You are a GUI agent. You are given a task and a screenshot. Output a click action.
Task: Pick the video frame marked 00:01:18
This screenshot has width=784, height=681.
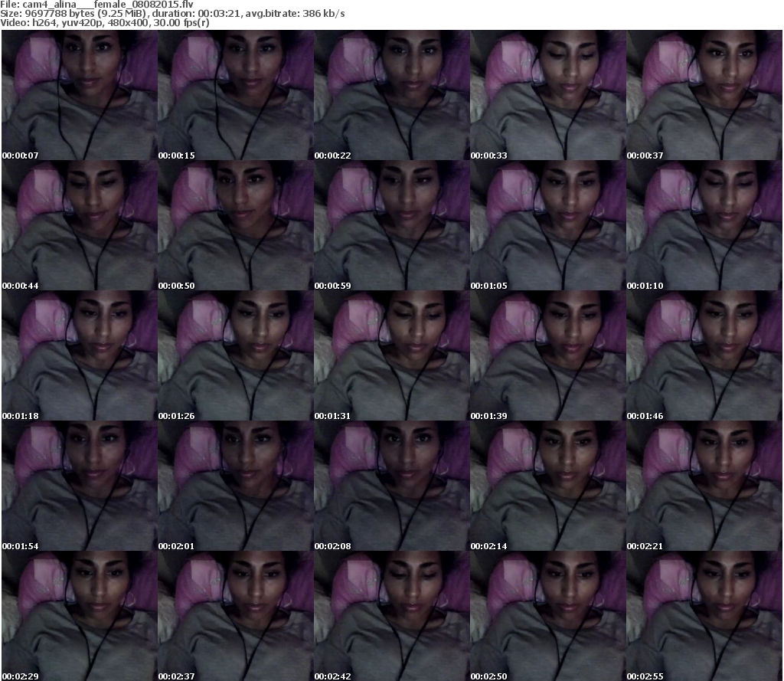[x=80, y=355]
